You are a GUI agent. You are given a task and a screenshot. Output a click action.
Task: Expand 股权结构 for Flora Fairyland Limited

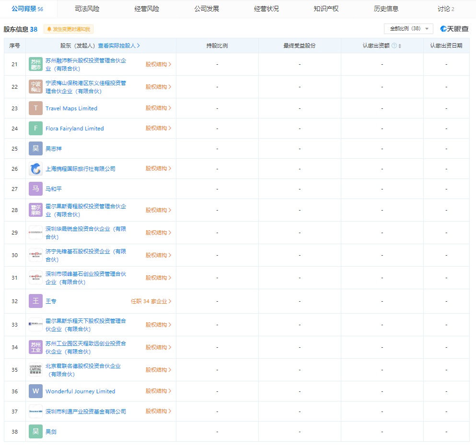click(158, 129)
